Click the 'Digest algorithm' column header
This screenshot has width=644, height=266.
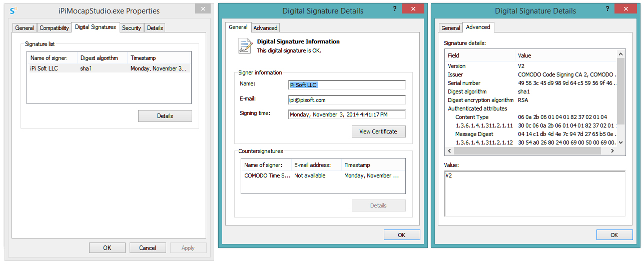coord(102,58)
